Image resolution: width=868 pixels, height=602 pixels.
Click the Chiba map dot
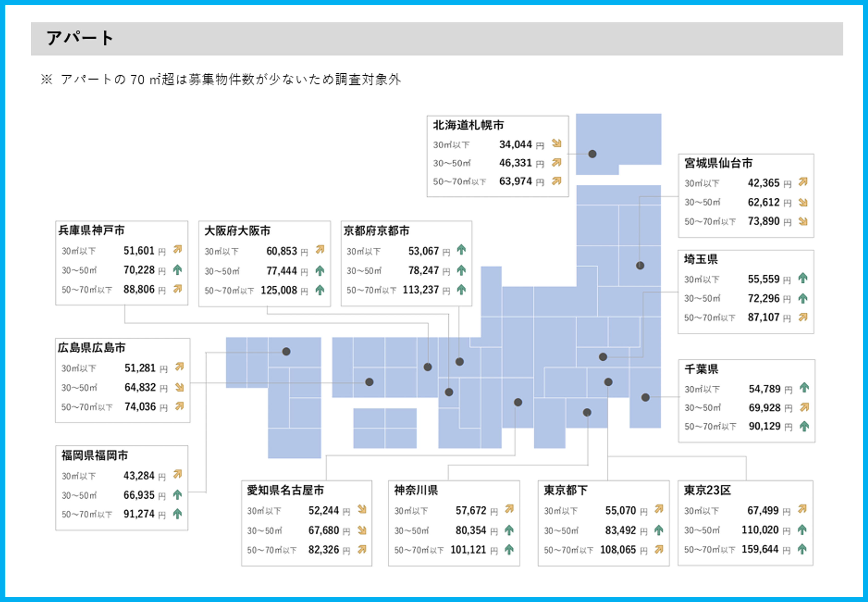click(646, 397)
